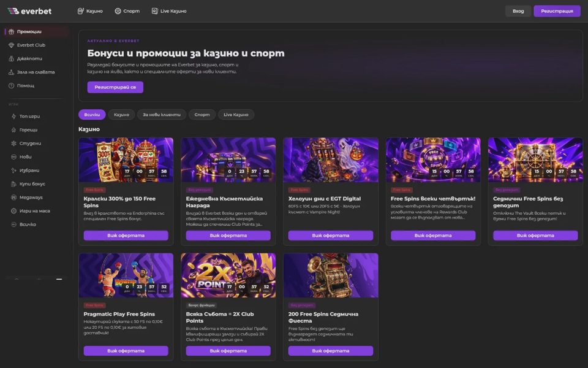Image resolution: width=588 pixels, height=368 pixels.
Task: View offer for Ежедневна Късметлийска Награда
Action: [x=228, y=236]
